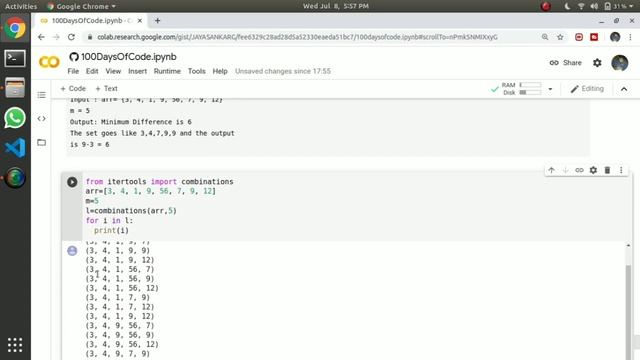Copy link to cell icon
The width and height of the screenshot is (640, 360).
point(579,170)
